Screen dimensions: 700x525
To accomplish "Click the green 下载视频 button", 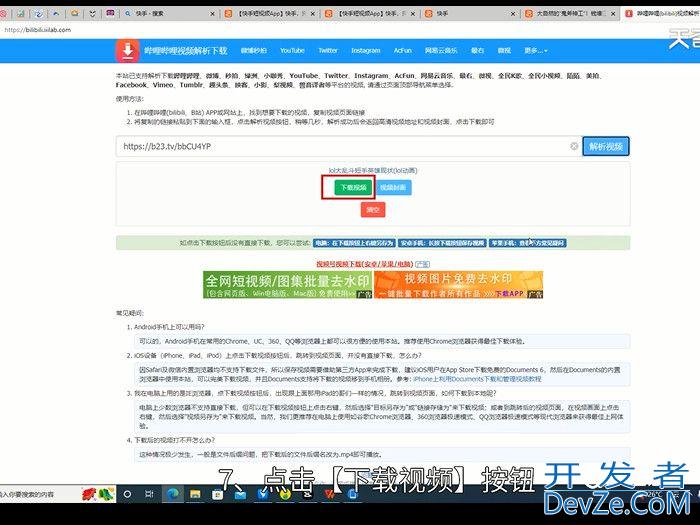I will click(x=353, y=188).
